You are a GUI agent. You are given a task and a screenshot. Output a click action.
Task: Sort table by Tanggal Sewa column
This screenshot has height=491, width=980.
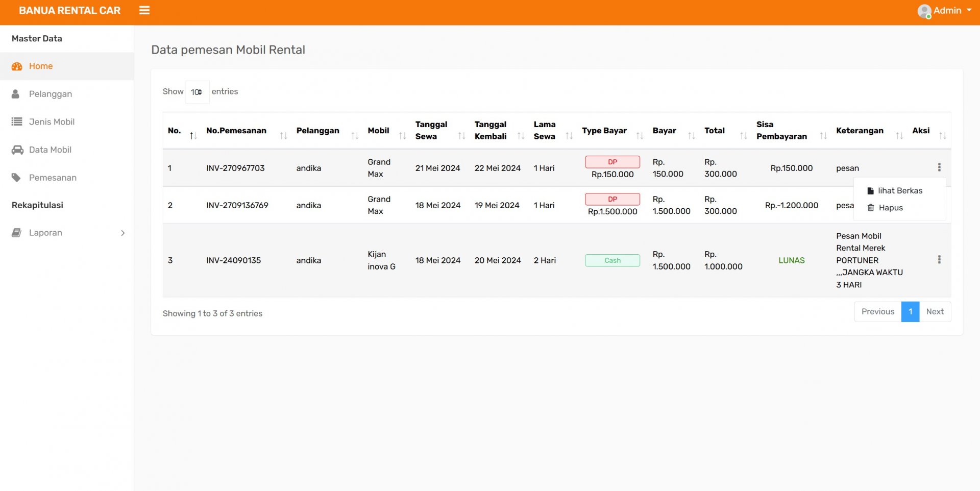tap(431, 131)
